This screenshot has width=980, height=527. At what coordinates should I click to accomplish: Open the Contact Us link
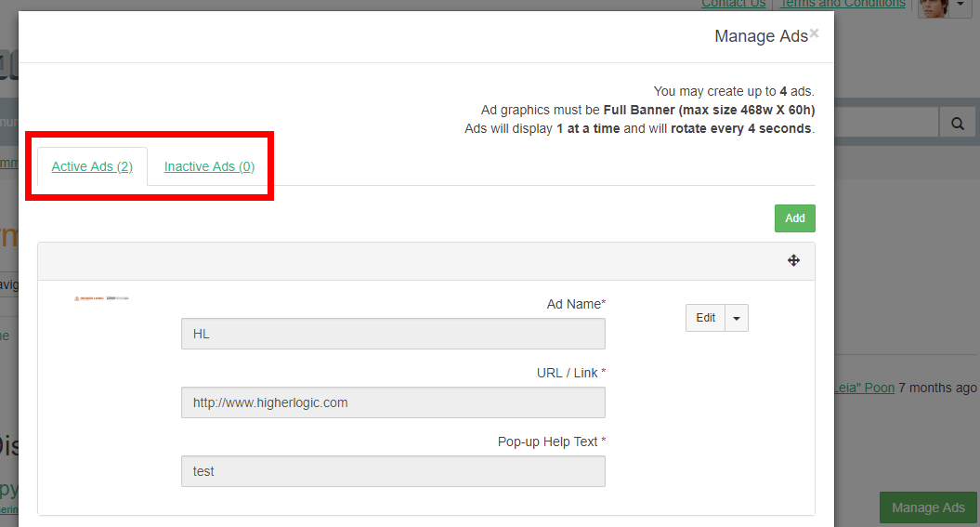(734, 5)
